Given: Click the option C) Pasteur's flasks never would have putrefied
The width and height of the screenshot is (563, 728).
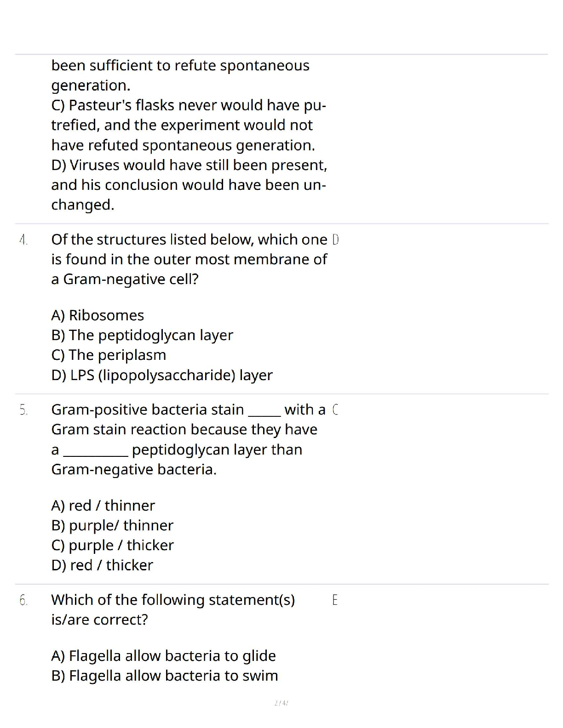Looking at the screenshot, I should [189, 125].
